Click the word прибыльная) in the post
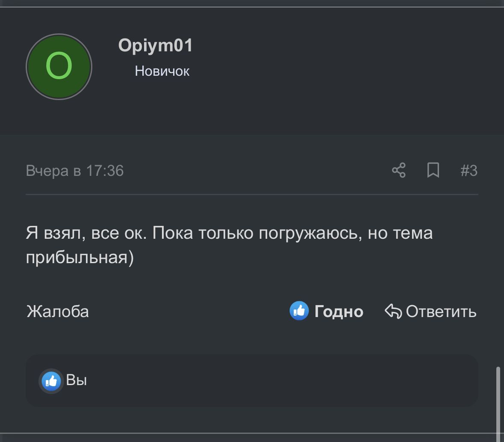 click(80, 258)
